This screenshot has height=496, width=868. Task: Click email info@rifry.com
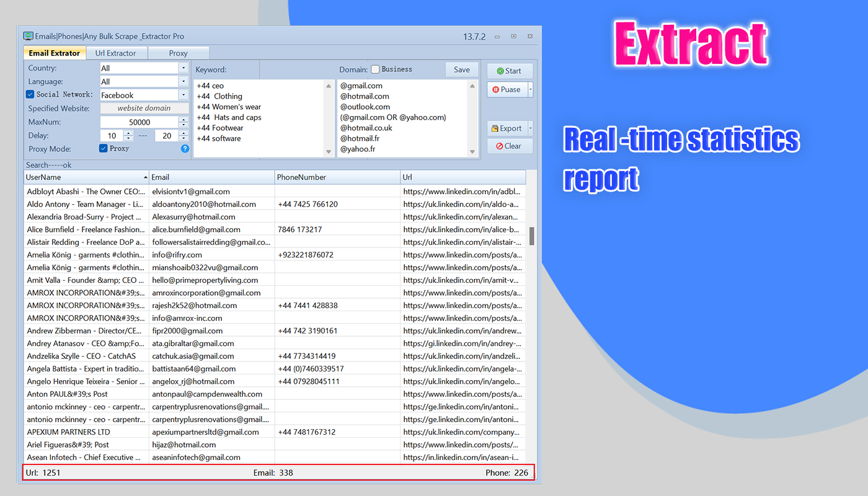click(x=177, y=255)
